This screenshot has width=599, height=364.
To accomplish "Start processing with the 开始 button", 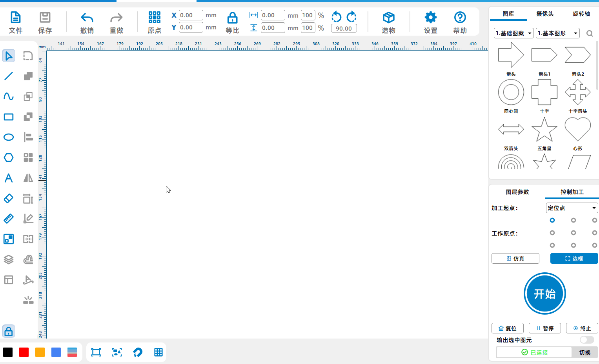I will [x=545, y=293].
